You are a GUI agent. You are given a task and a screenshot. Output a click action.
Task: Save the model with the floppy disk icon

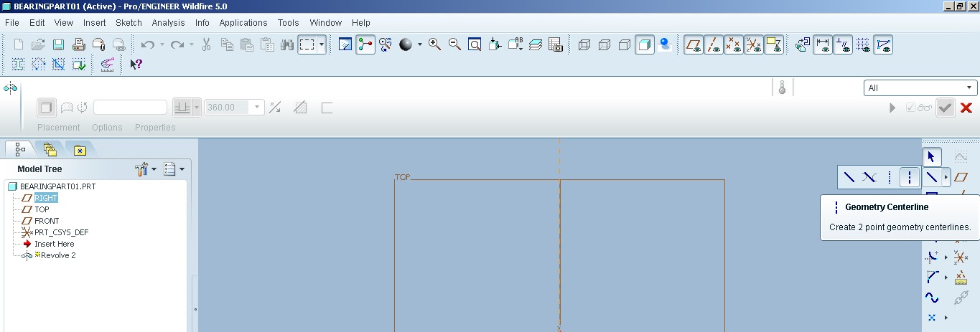point(58,44)
